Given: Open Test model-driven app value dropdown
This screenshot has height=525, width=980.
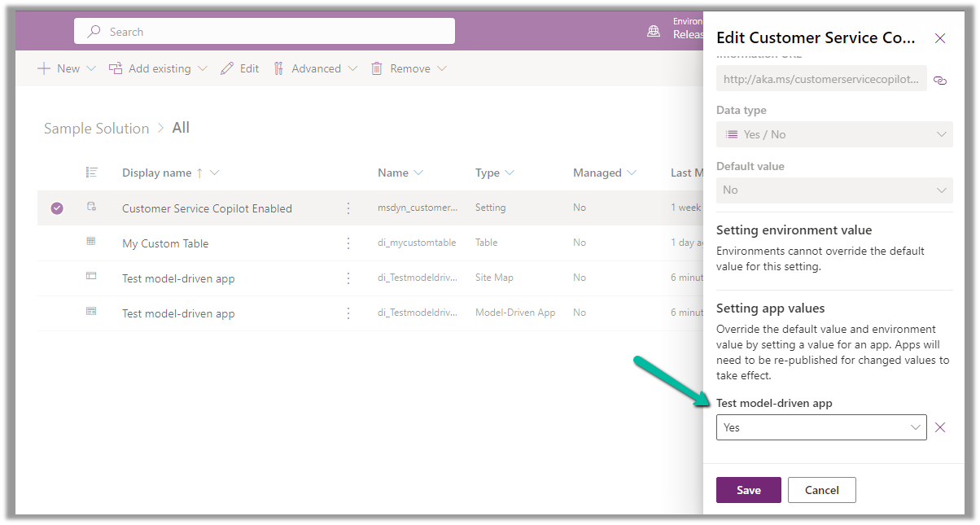Looking at the screenshot, I should point(820,427).
